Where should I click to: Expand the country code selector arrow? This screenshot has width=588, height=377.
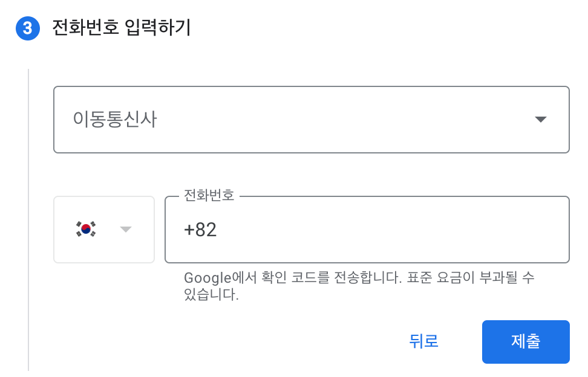(126, 230)
